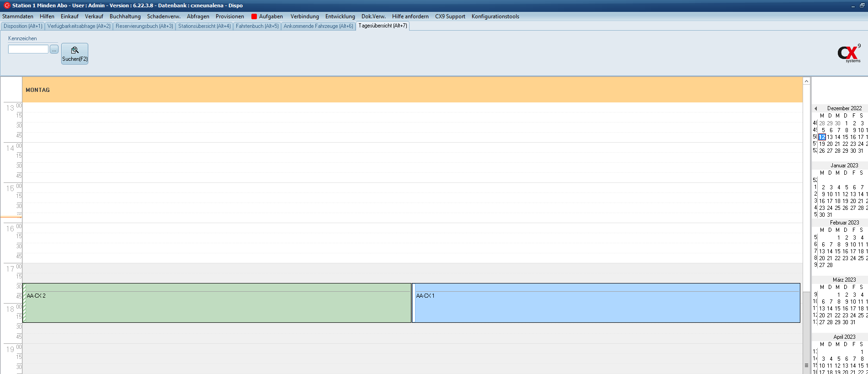868x374 pixels.
Task: Open the Konfigurationstools menu
Action: 495,16
